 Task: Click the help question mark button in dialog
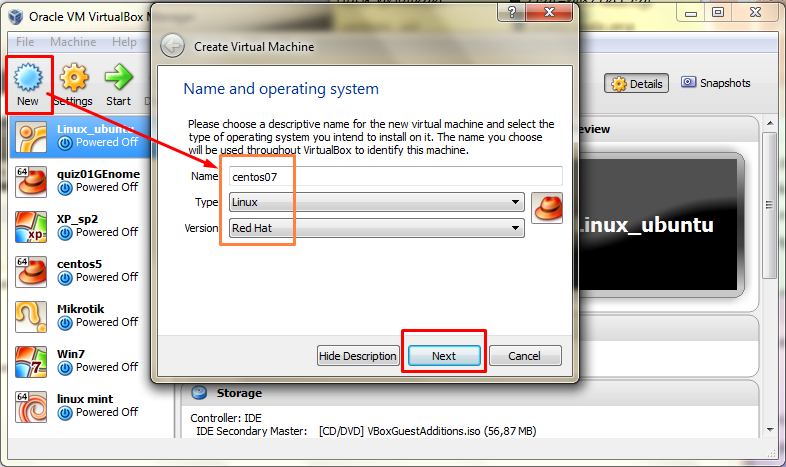(x=511, y=12)
